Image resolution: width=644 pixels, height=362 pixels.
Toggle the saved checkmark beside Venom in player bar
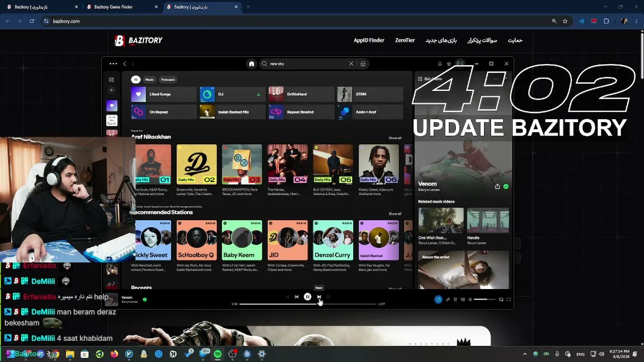tap(145, 300)
